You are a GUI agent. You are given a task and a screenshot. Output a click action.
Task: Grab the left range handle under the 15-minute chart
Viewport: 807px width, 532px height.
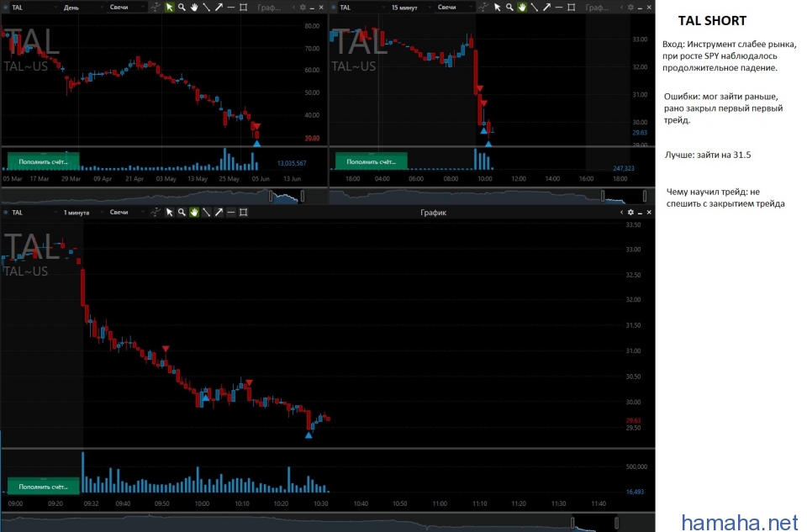coord(603,196)
